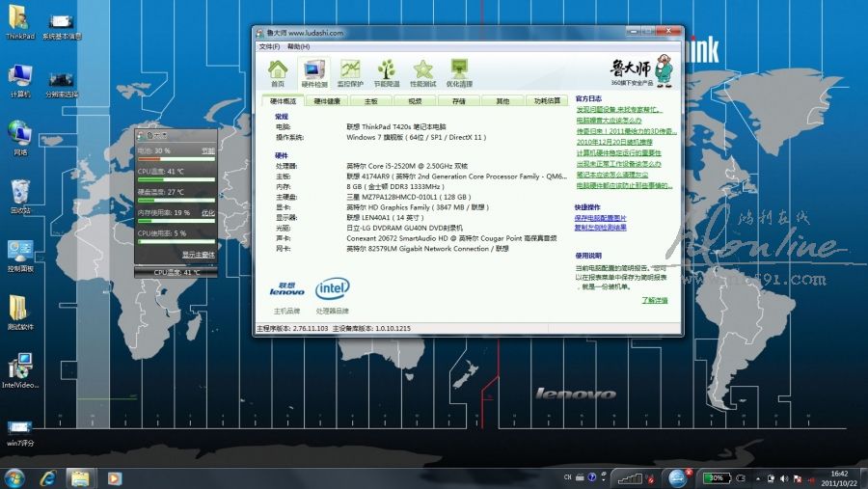Click the 优化清理 optimize cleanup icon
Viewport: 868px width, 489px height.
tap(459, 72)
